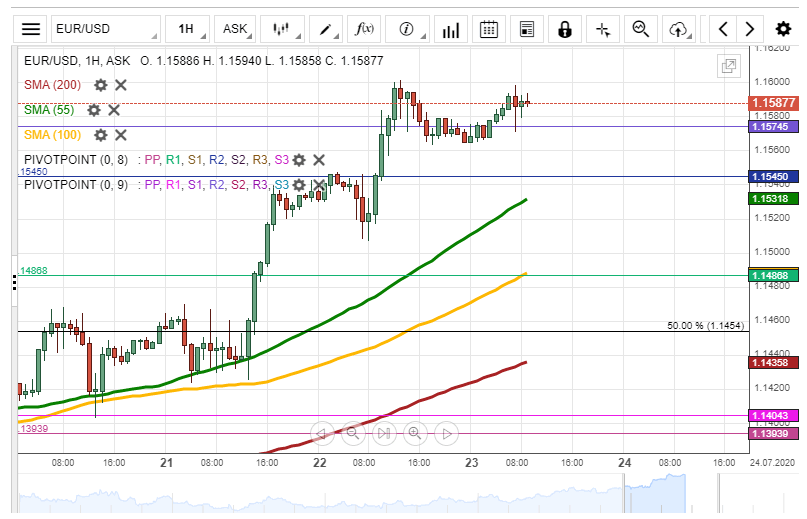Open the f(x) indicators menu
Screen dimensions: 807x519
pos(365,29)
